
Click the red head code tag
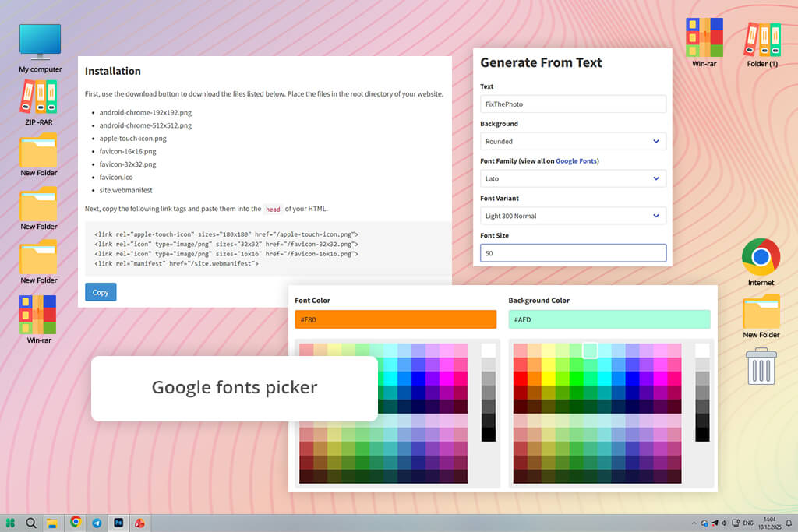point(273,209)
